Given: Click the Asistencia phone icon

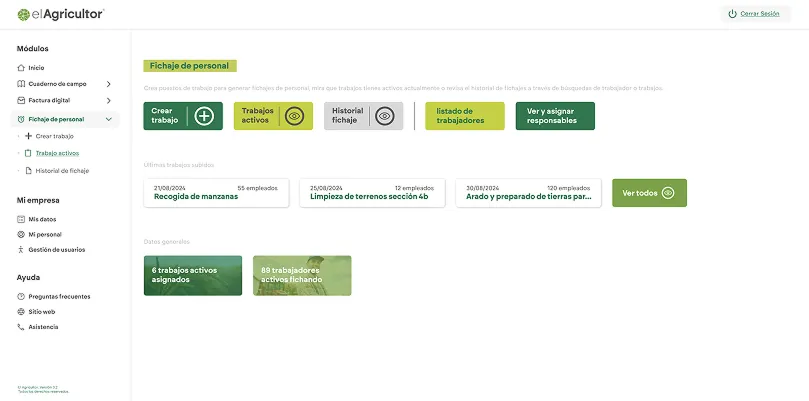Looking at the screenshot, I should point(21,327).
